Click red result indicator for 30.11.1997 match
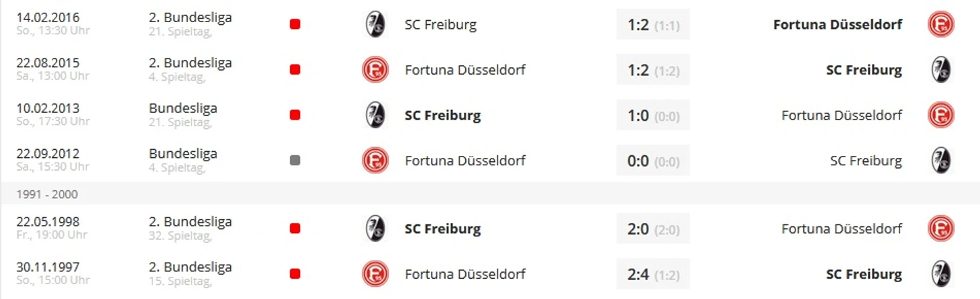This screenshot has height=299, width=980. coord(295,274)
